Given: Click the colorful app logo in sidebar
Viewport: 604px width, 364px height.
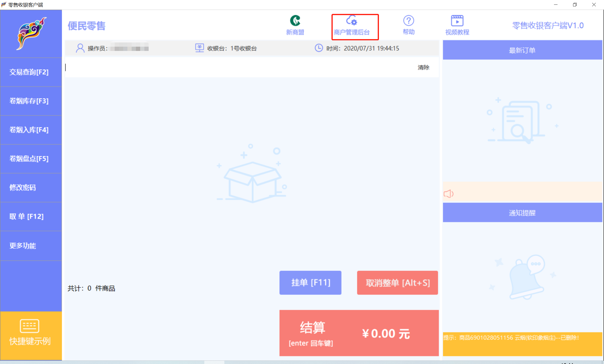Looking at the screenshot, I should point(31,33).
